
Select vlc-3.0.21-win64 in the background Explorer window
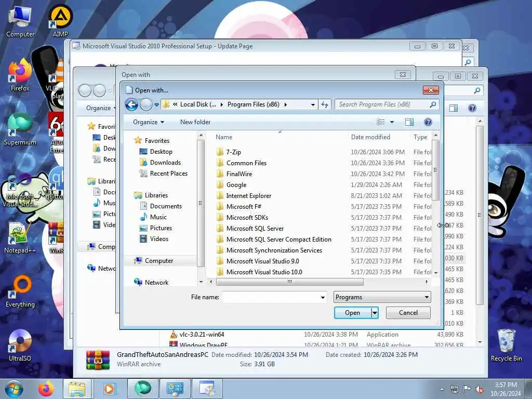coord(202,335)
